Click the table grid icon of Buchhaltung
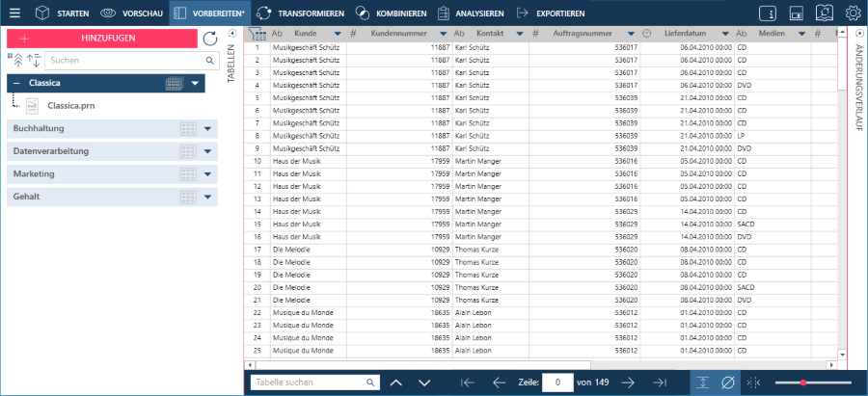Image resolution: width=868 pixels, height=396 pixels. point(188,129)
